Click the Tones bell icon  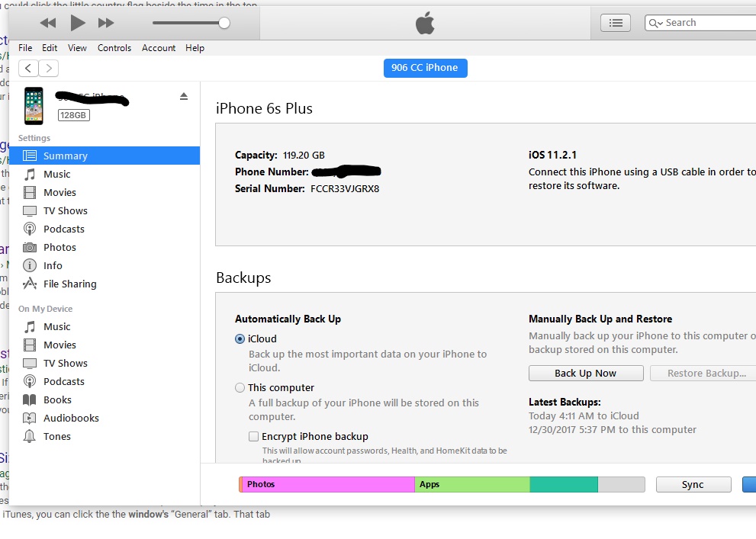(x=30, y=436)
